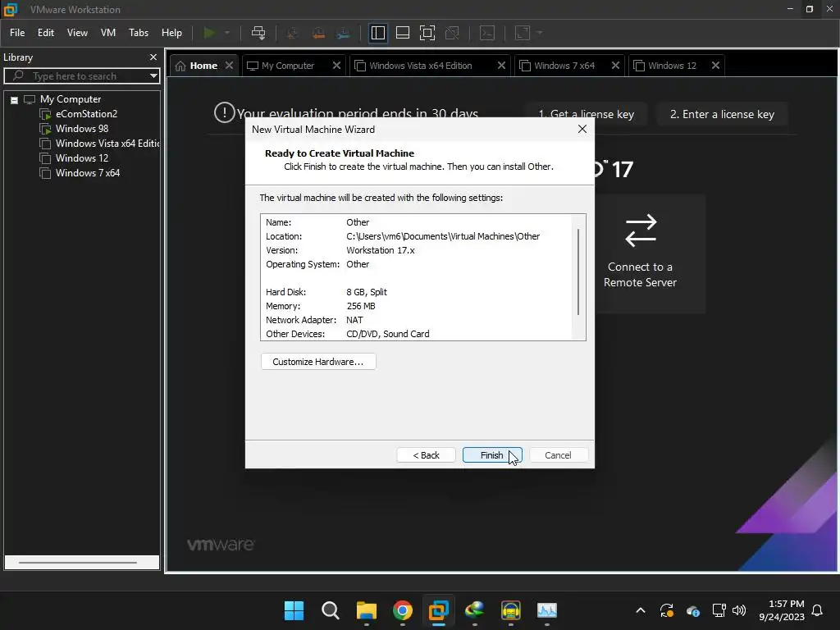Select My Computer in the library tree
This screenshot has height=630, width=840.
pos(71,99)
